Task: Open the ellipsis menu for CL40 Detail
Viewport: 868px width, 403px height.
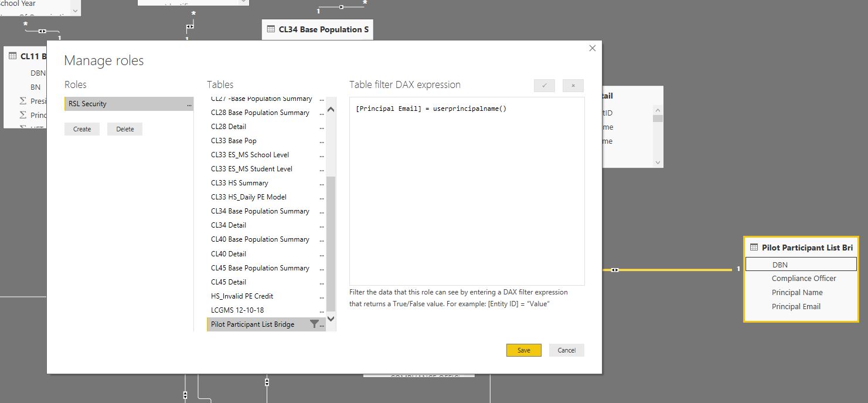Action: coord(322,255)
